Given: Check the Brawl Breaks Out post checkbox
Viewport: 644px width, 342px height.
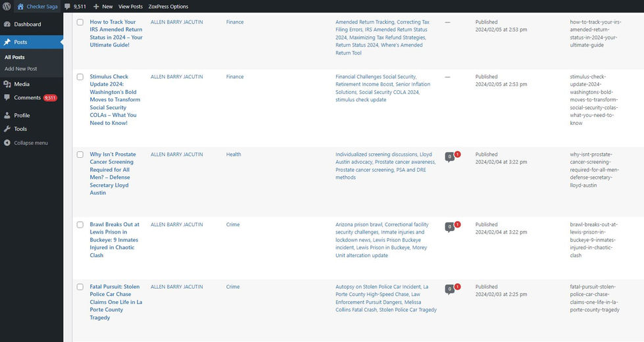Looking at the screenshot, I should tap(80, 224).
